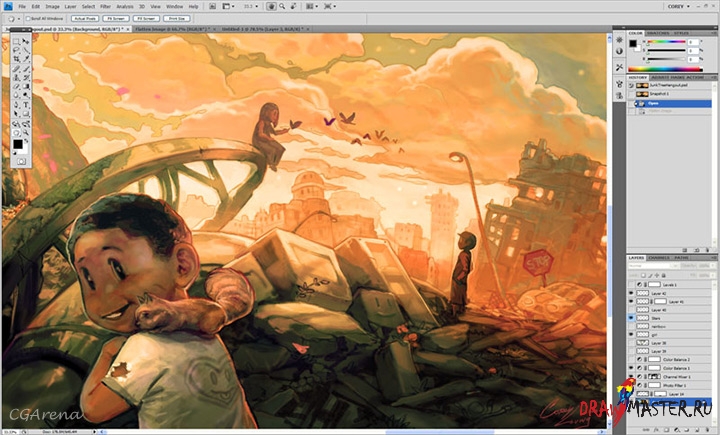Select the Dodge tool
The width and height of the screenshot is (720, 435).
click(26, 95)
